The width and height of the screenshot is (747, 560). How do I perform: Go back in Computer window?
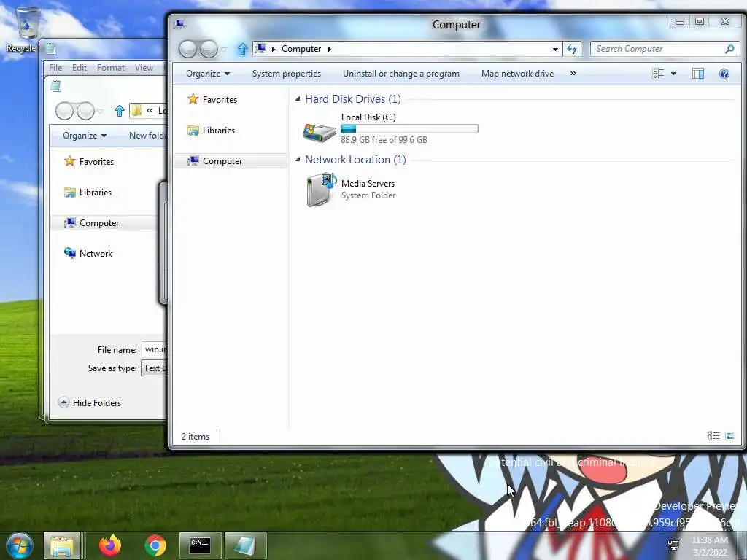(x=187, y=49)
